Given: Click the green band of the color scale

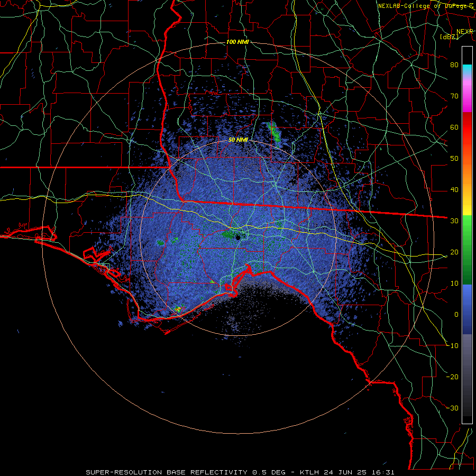Looking at the screenshot, I should [x=467, y=250].
